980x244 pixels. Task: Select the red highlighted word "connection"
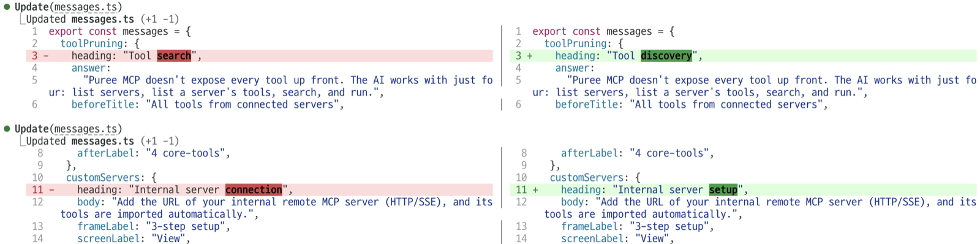(x=254, y=190)
